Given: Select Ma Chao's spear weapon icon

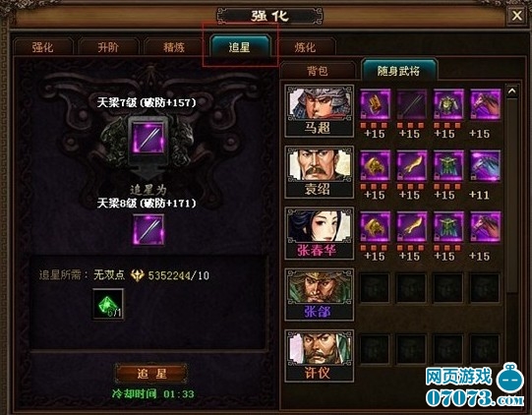Looking at the screenshot, I should pos(412,104).
